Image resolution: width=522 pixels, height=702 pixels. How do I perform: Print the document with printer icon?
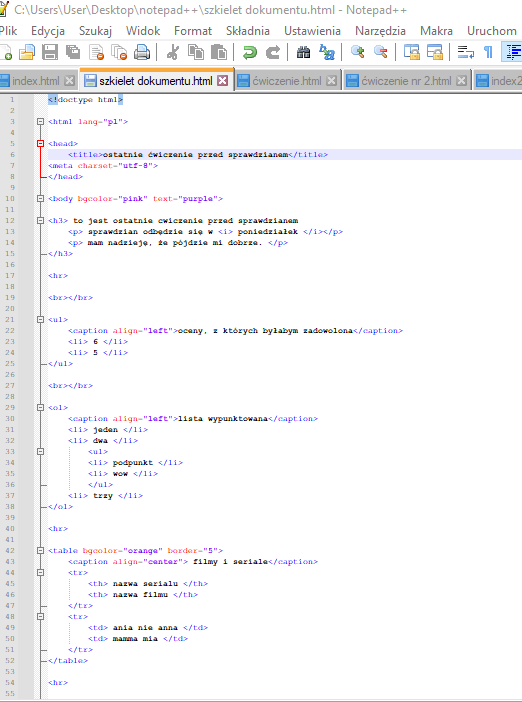pos(142,52)
